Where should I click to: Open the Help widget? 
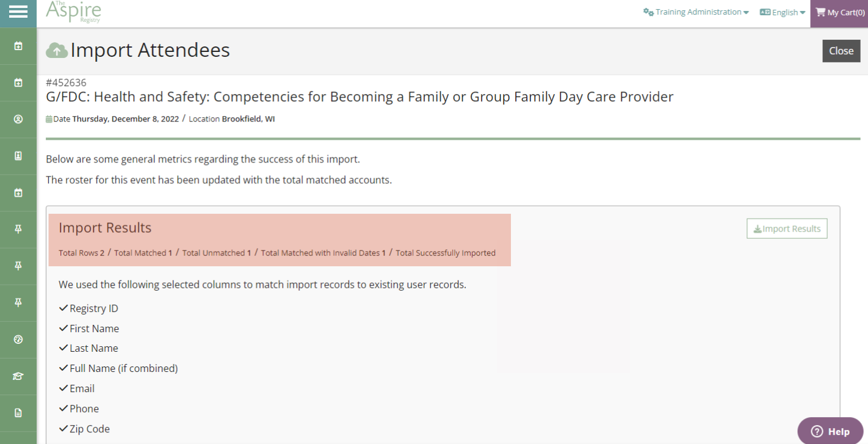(x=830, y=431)
